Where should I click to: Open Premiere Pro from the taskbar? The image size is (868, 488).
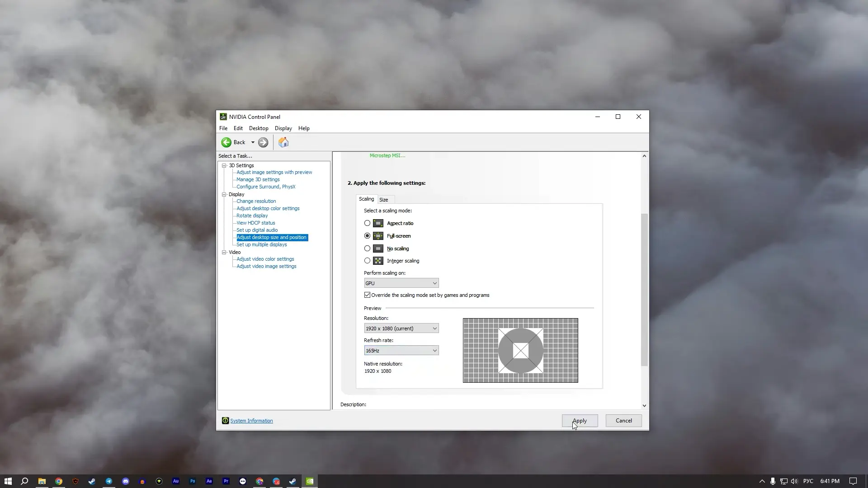(x=226, y=481)
